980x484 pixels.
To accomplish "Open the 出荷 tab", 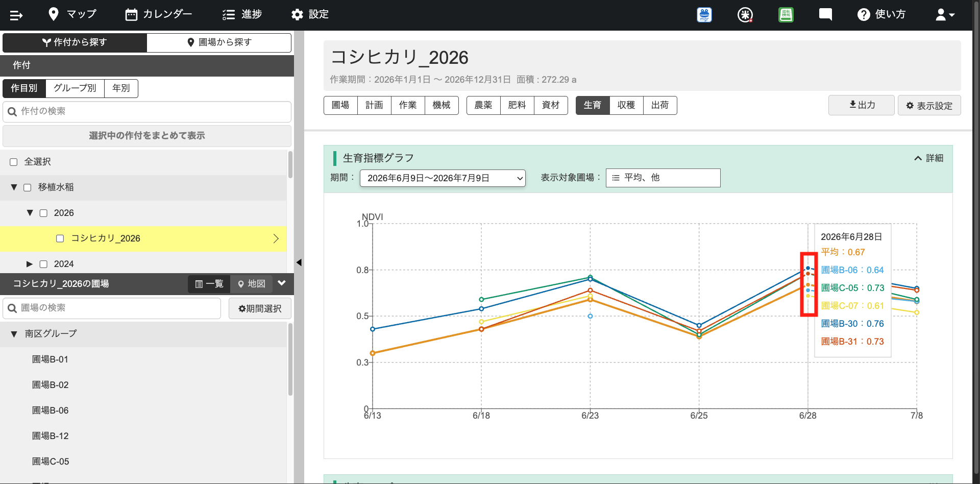I will point(660,105).
